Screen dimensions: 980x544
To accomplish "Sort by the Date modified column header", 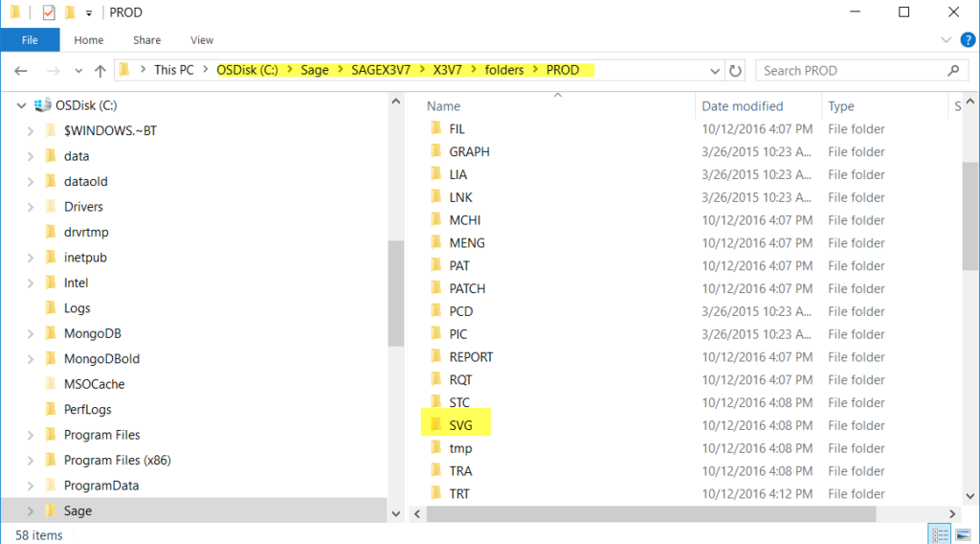I will (x=743, y=106).
